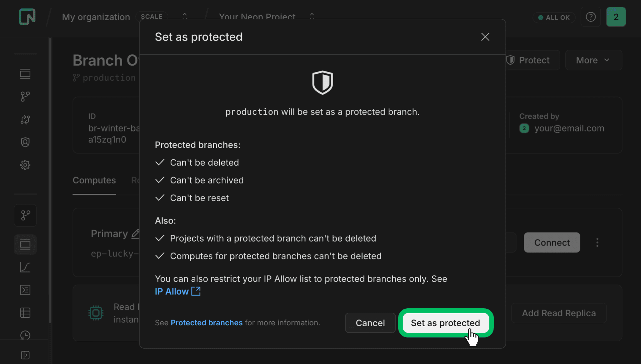Switch to the Computes tab
Screen dimensions: 641x364
pos(94,180)
